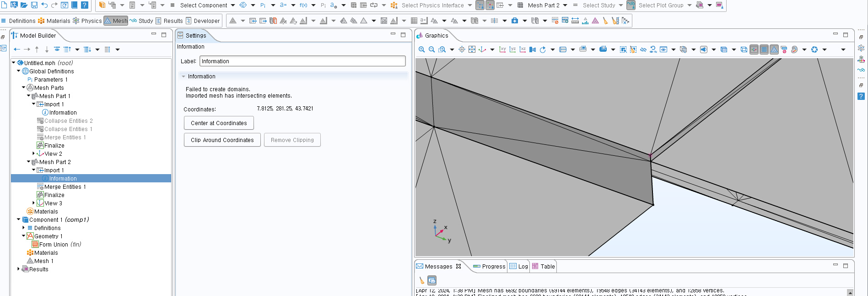Click the Zoom In icon in Graphics toolbar

tap(421, 49)
